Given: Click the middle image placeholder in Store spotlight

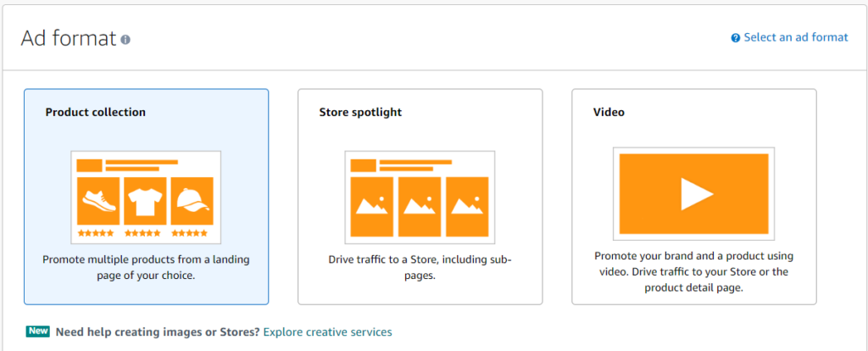Looking at the screenshot, I should pyautogui.click(x=420, y=207).
